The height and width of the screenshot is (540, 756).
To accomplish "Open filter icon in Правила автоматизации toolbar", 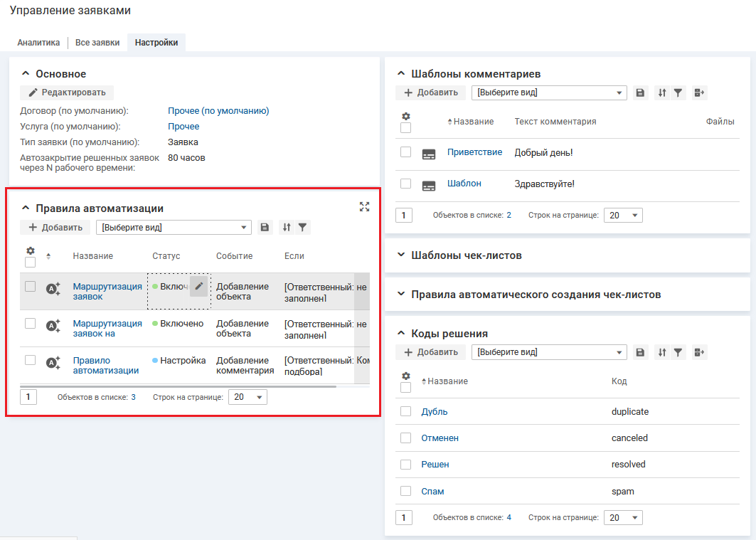I will click(x=303, y=228).
